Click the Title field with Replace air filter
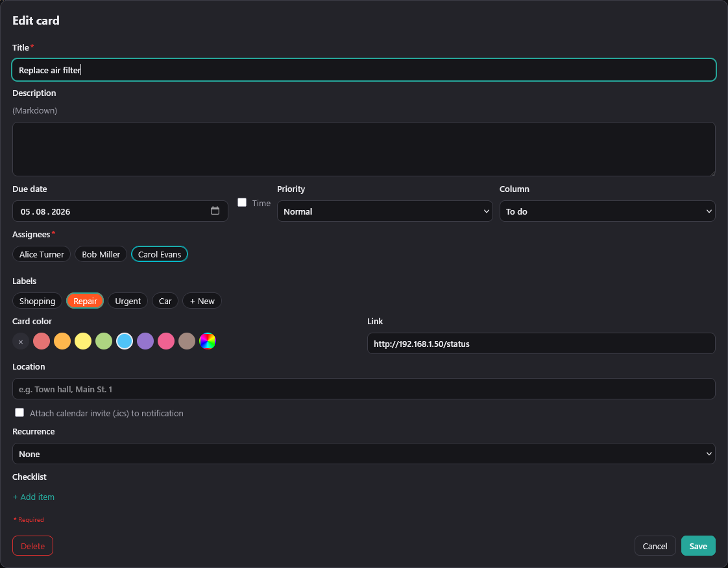Image resolution: width=728 pixels, height=568 pixels. (x=363, y=70)
